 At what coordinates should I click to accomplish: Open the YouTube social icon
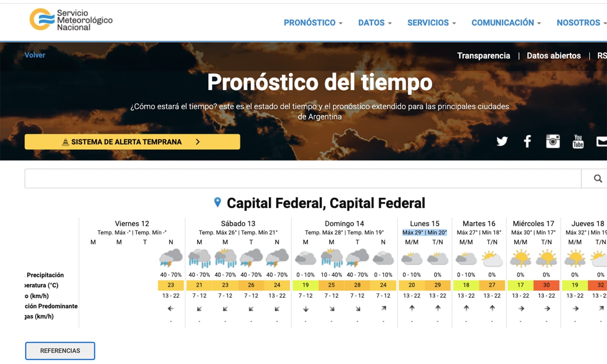[578, 141]
